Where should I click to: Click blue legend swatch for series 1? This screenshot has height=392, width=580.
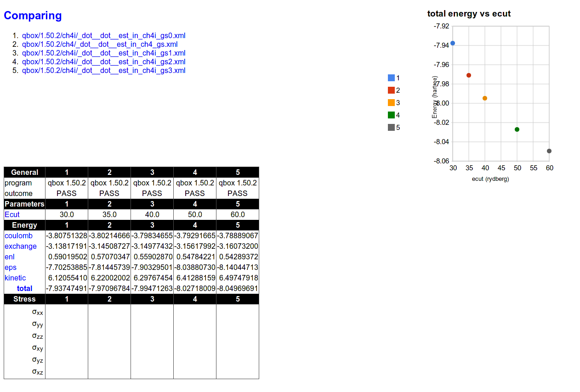point(391,78)
